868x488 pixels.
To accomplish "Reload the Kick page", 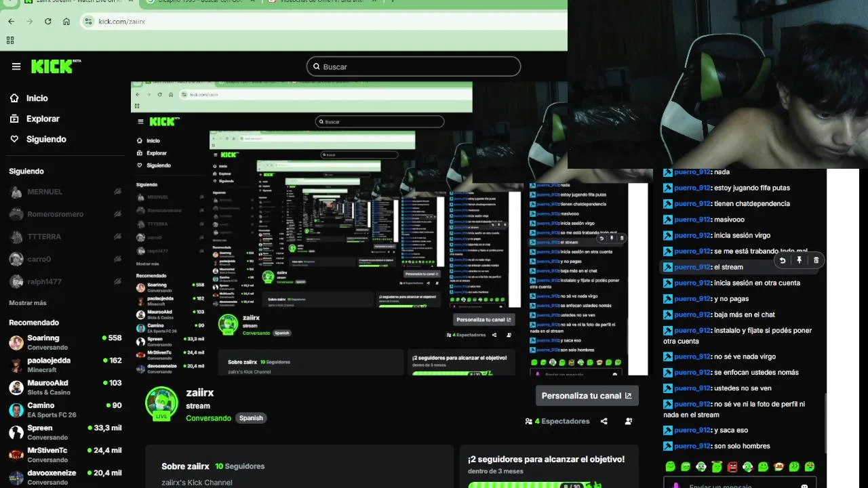I will click(x=48, y=22).
